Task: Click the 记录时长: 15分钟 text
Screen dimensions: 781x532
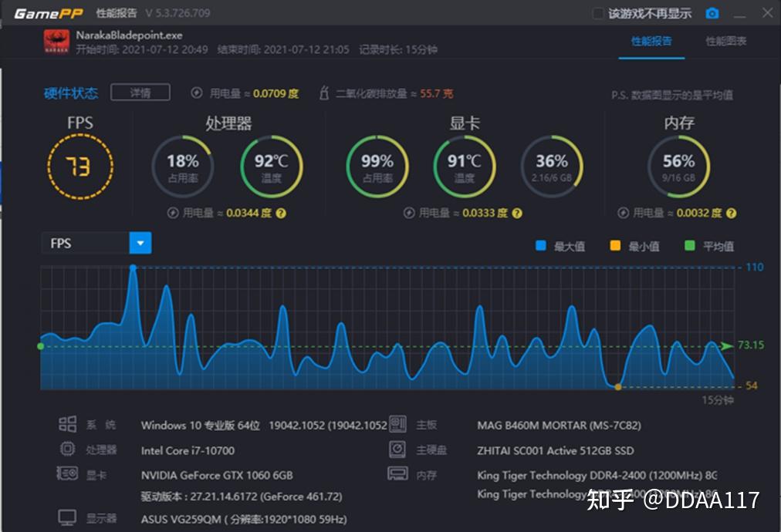Action: 398,50
